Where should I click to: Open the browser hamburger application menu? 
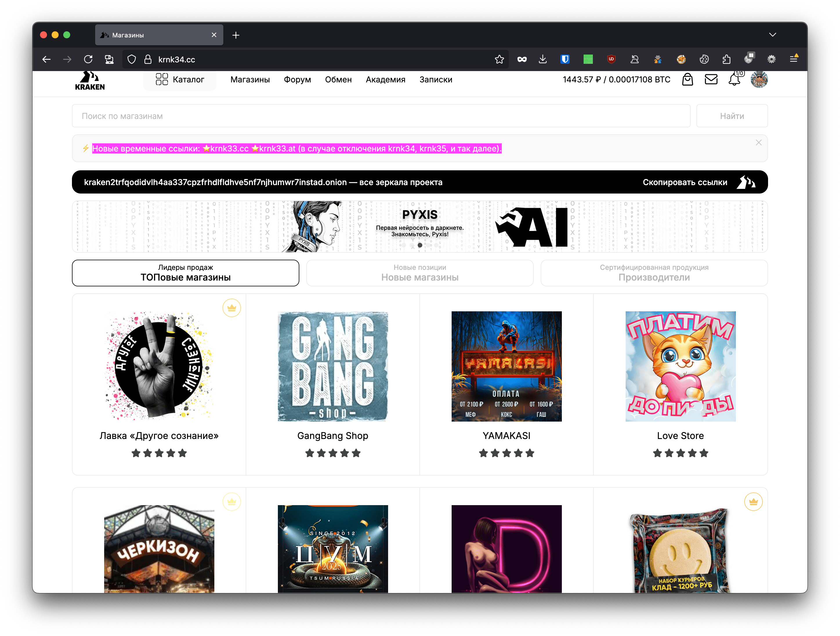pyautogui.click(x=793, y=59)
